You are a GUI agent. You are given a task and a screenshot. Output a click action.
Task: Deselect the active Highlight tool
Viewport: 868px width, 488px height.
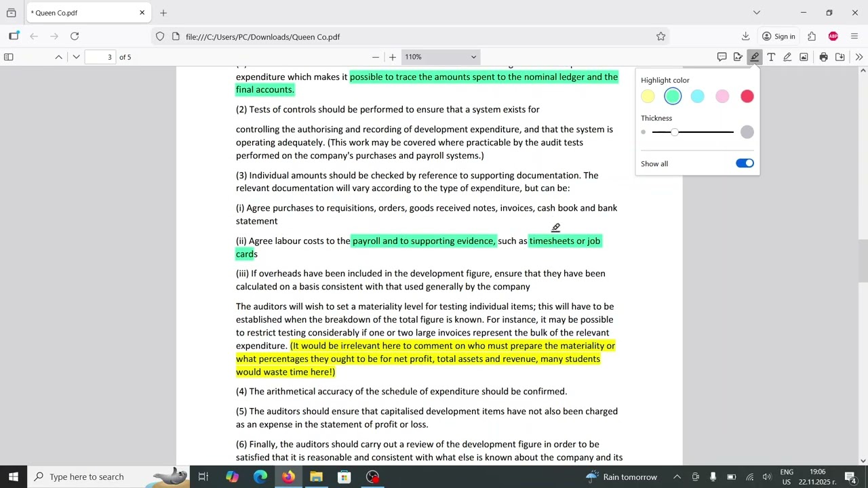click(754, 57)
